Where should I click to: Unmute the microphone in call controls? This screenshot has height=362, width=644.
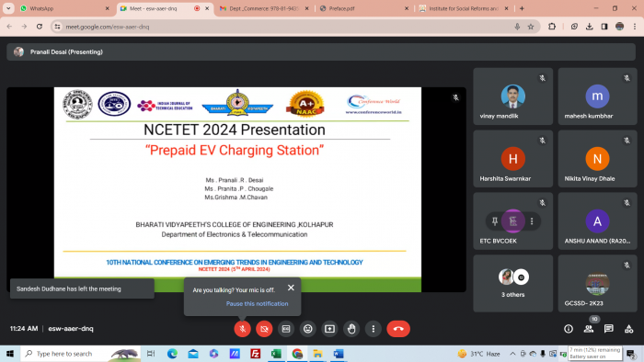242,329
